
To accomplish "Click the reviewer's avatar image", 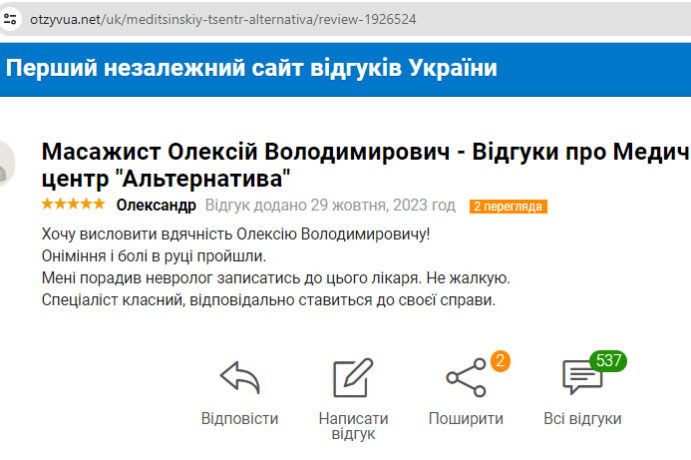I will [5, 164].
